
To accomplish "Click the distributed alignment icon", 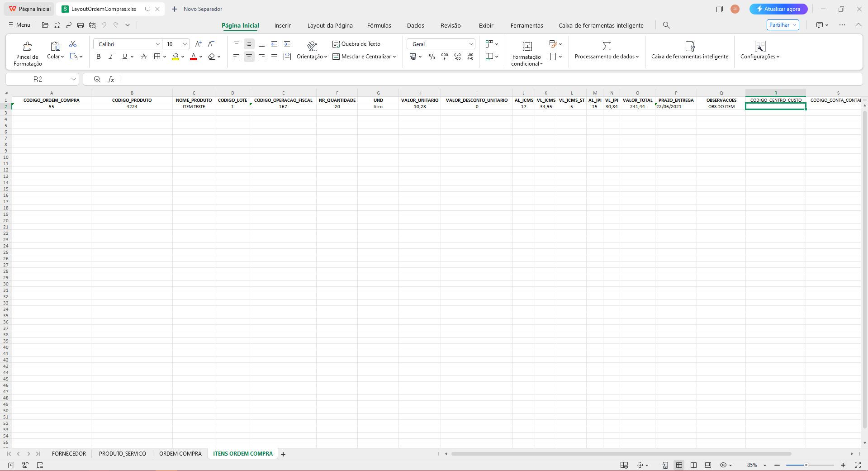I will pyautogui.click(x=287, y=57).
